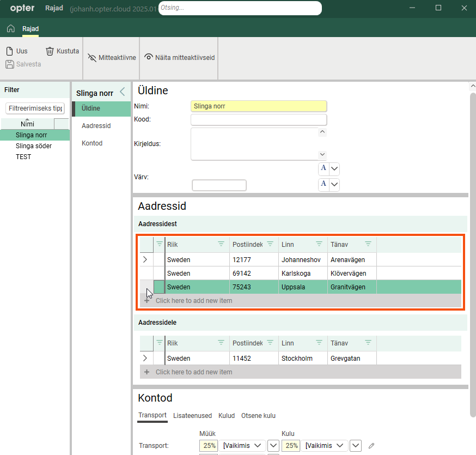Click the Kood input field
The width and height of the screenshot is (476, 455).
click(x=259, y=119)
